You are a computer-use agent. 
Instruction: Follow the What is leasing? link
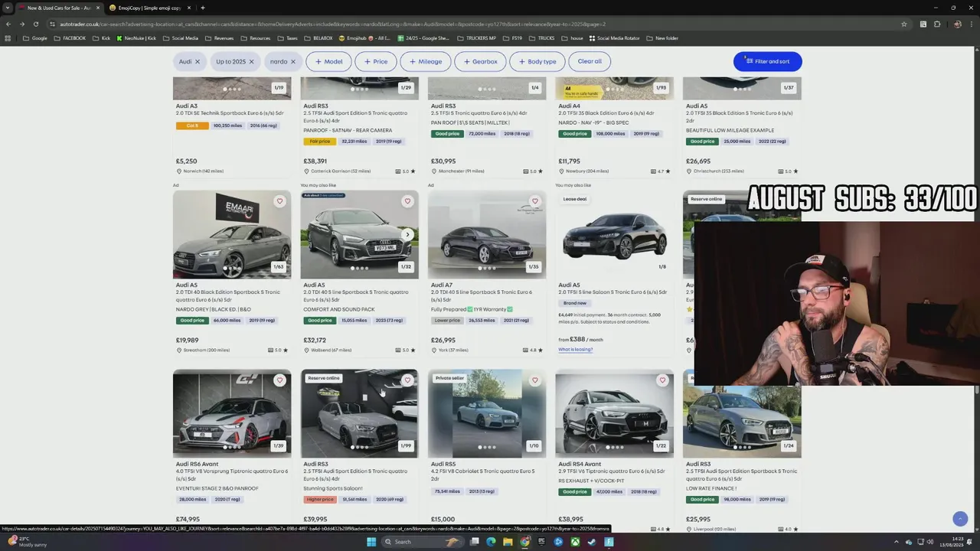[576, 350]
